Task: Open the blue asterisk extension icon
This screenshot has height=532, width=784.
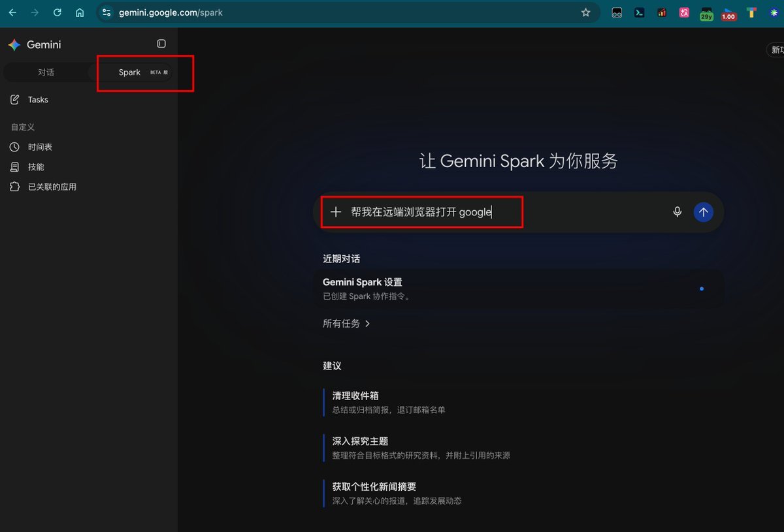Action: pyautogui.click(x=774, y=12)
